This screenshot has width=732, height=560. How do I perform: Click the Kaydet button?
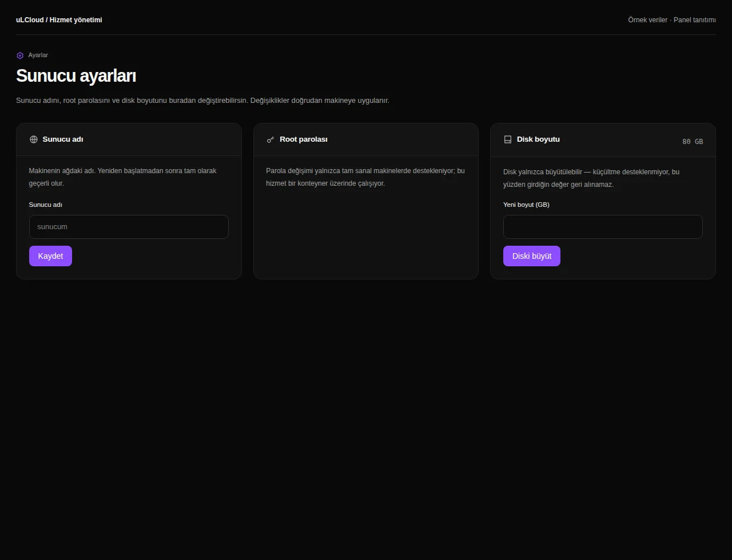tap(50, 256)
